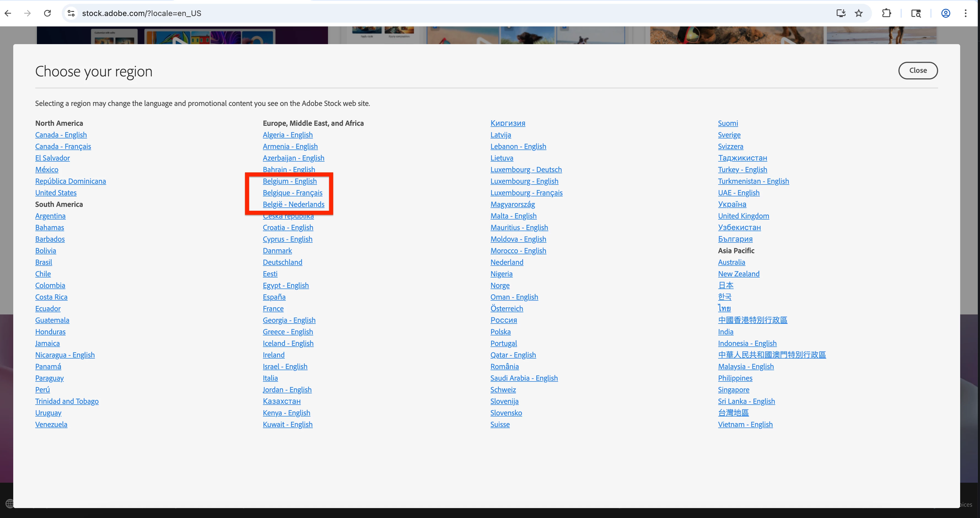This screenshot has width=980, height=518.
Task: Choose México region
Action: click(47, 169)
